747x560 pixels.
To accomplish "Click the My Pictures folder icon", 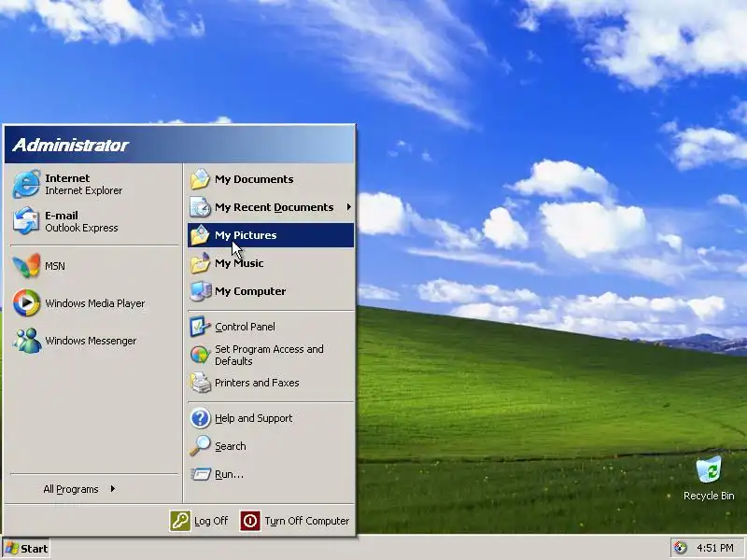I will click(x=200, y=235).
